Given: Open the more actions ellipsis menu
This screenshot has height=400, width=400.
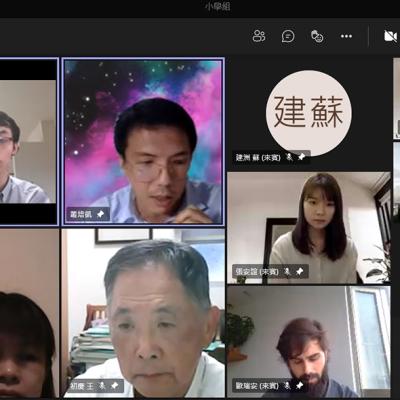Looking at the screenshot, I should tap(346, 36).
